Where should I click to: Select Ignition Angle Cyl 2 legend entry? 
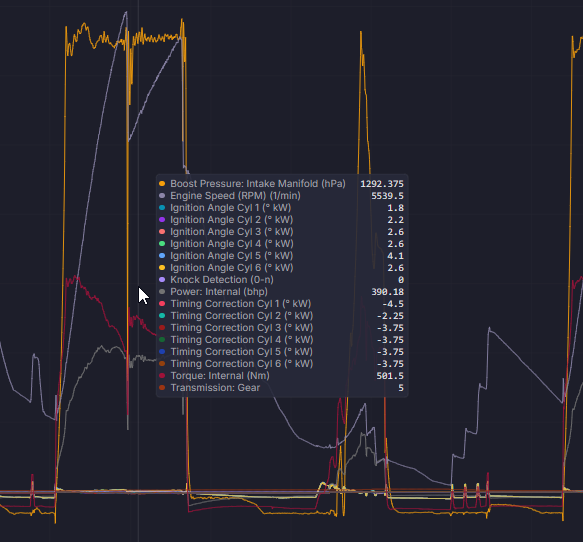[232, 220]
